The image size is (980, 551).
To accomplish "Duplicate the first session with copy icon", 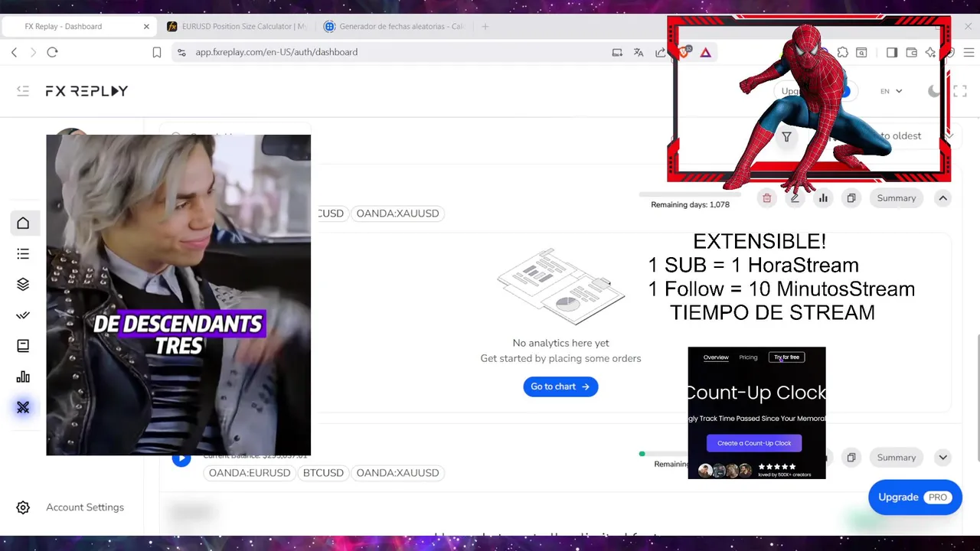I will click(851, 198).
